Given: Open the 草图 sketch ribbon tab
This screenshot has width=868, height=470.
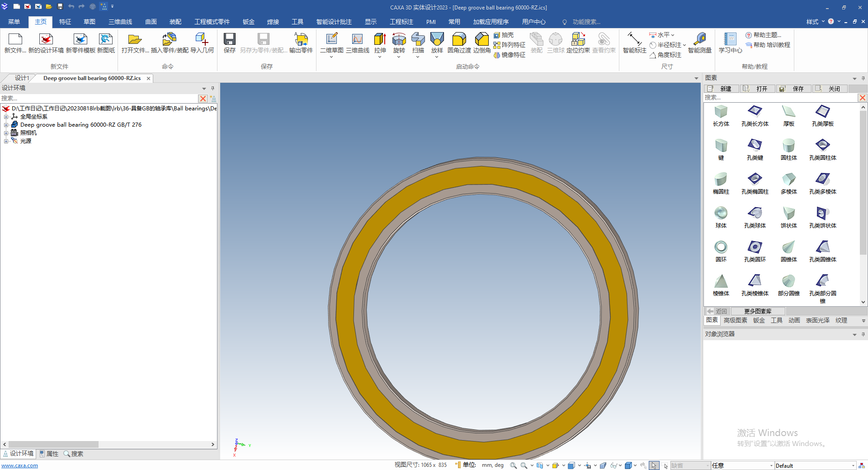Looking at the screenshot, I should 90,22.
